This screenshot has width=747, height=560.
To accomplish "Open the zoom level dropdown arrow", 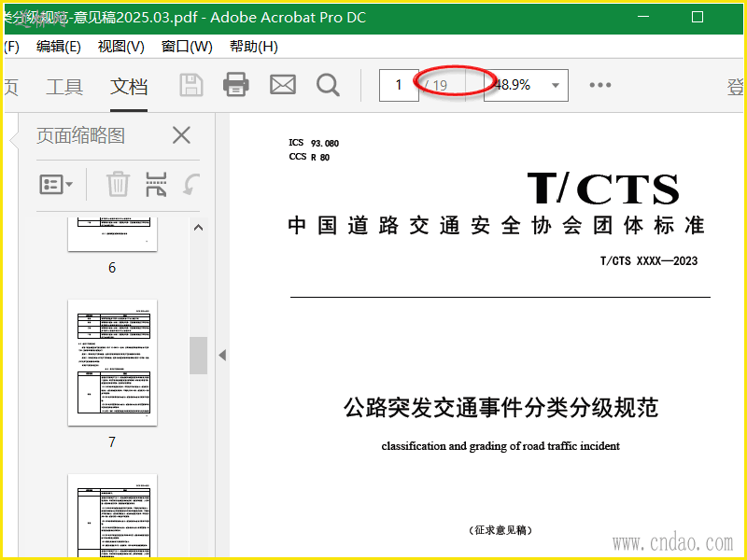I will pos(555,86).
